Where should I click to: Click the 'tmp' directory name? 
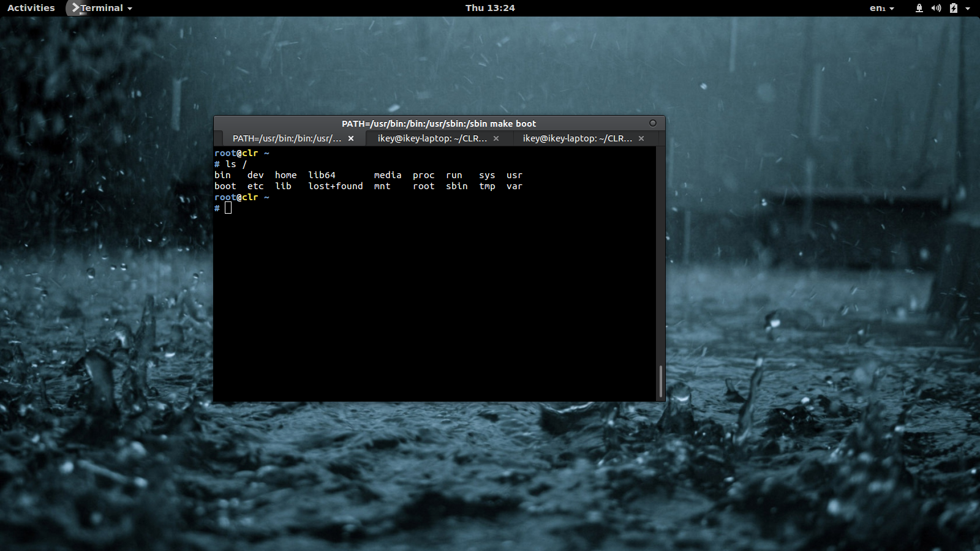[x=487, y=186]
